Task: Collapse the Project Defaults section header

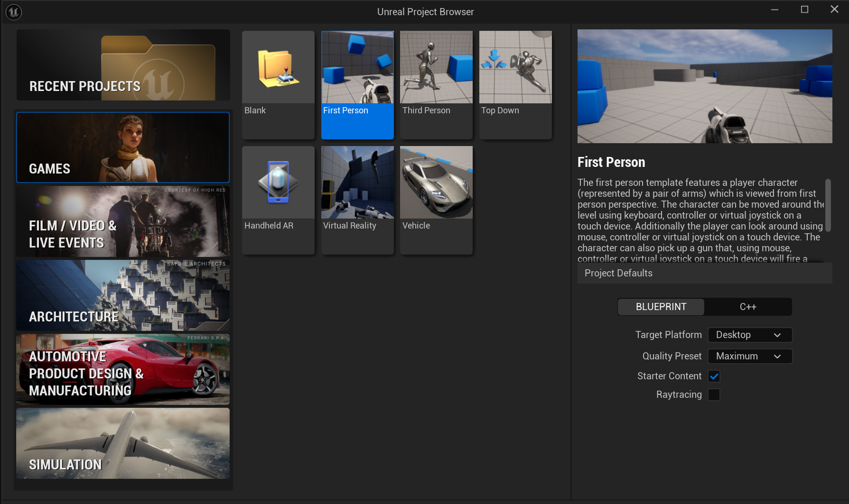Action: click(705, 273)
